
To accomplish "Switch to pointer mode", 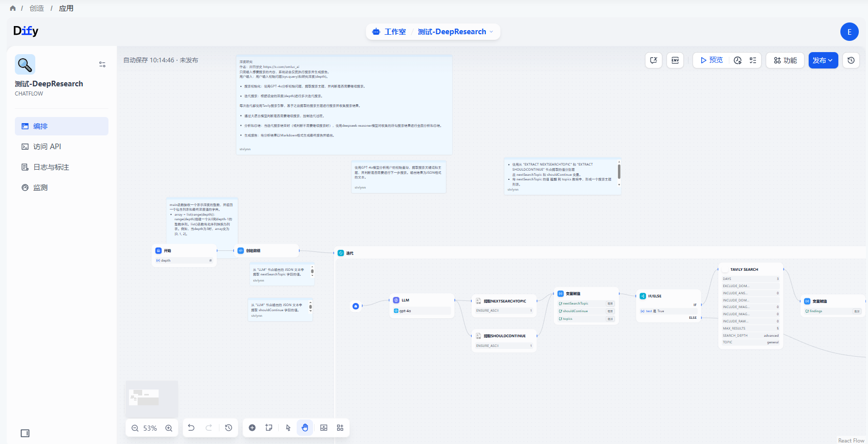I will pyautogui.click(x=288, y=428).
